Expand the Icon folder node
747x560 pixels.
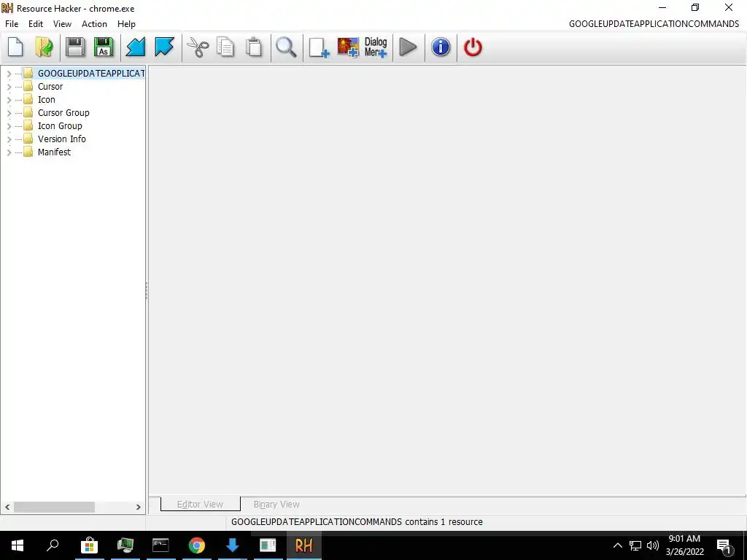pos(9,100)
